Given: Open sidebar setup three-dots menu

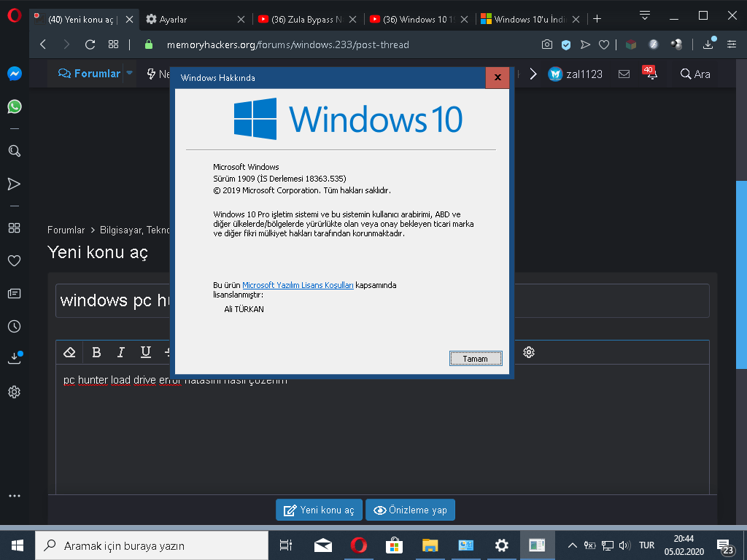Looking at the screenshot, I should [x=15, y=496].
